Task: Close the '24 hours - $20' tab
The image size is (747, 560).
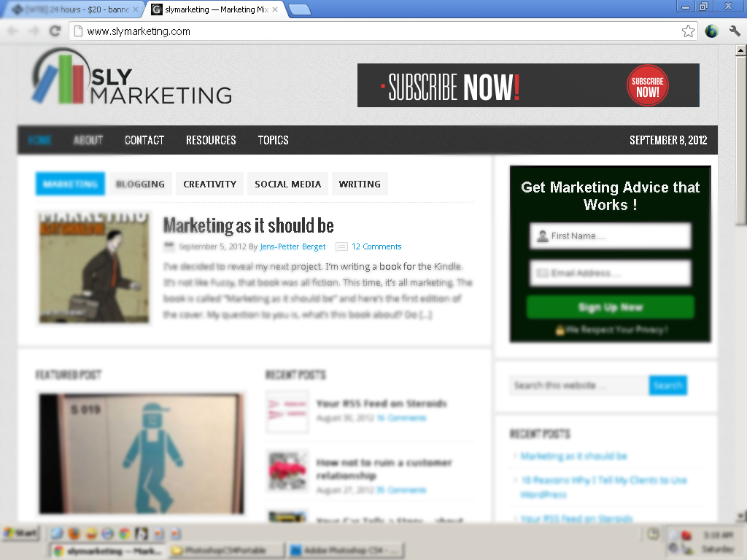Action: click(x=135, y=9)
